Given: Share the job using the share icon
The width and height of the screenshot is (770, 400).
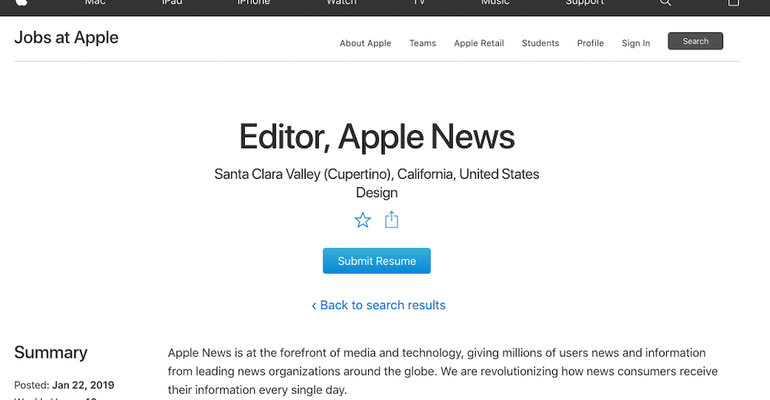Looking at the screenshot, I should click(x=392, y=220).
